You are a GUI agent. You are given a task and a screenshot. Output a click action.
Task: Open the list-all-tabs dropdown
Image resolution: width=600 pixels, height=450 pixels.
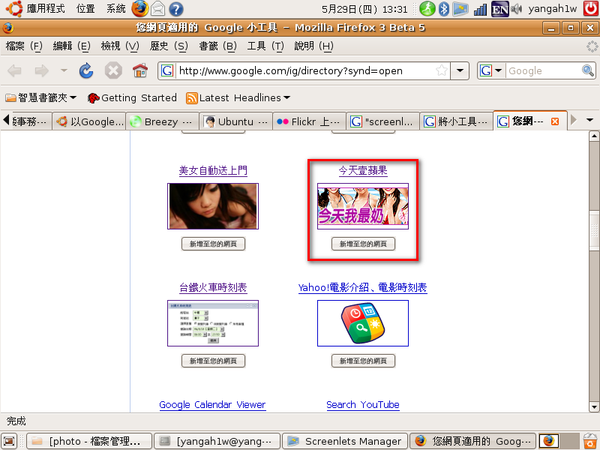(x=590, y=120)
